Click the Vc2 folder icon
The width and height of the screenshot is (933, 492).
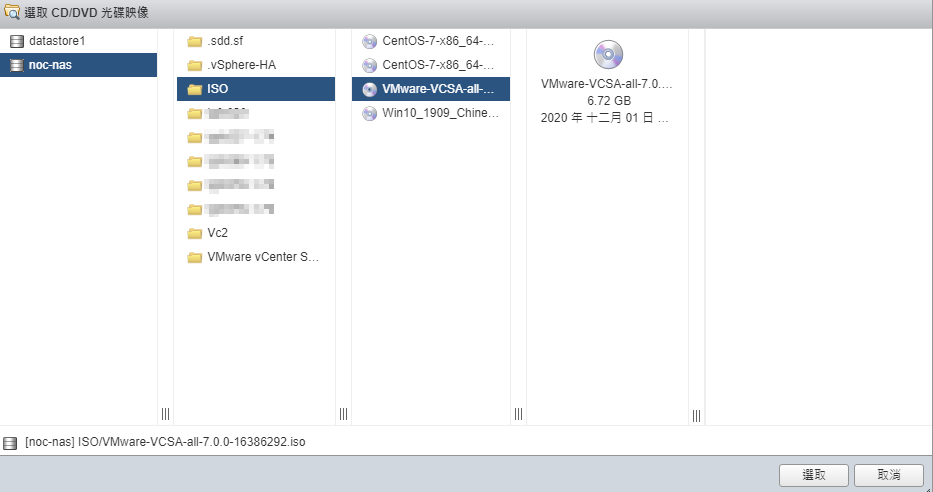195,233
